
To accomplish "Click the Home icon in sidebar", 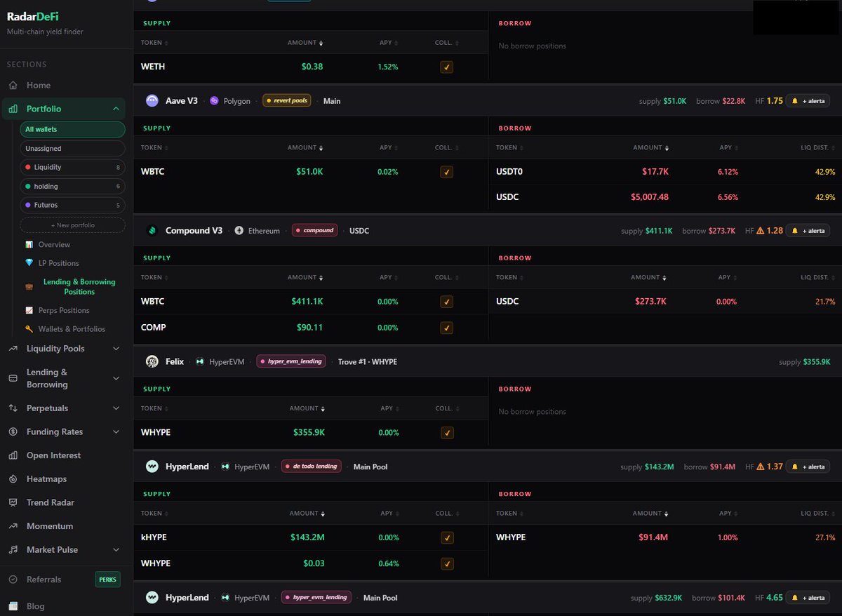I will pos(13,86).
